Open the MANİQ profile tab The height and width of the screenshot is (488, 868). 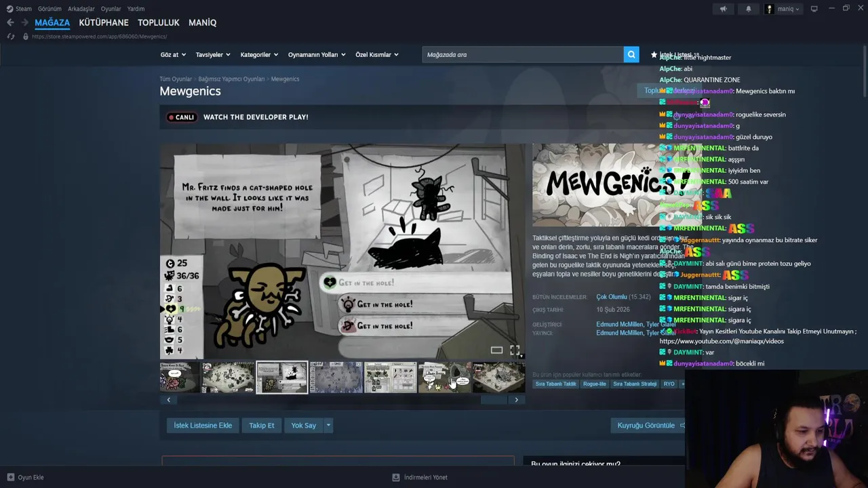tap(203, 22)
